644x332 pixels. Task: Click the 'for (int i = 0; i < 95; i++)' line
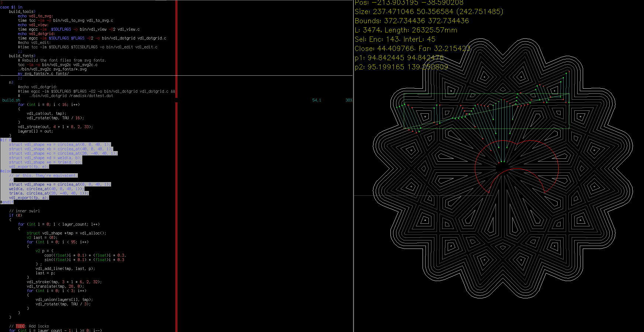click(x=58, y=242)
